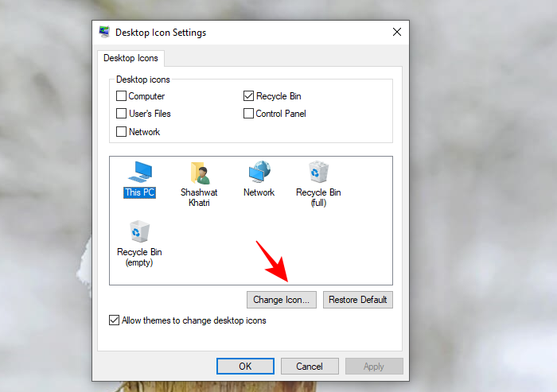This screenshot has height=392, width=557.
Task: Click the Desktop Icon Settings title bar icon
Action: coord(104,33)
